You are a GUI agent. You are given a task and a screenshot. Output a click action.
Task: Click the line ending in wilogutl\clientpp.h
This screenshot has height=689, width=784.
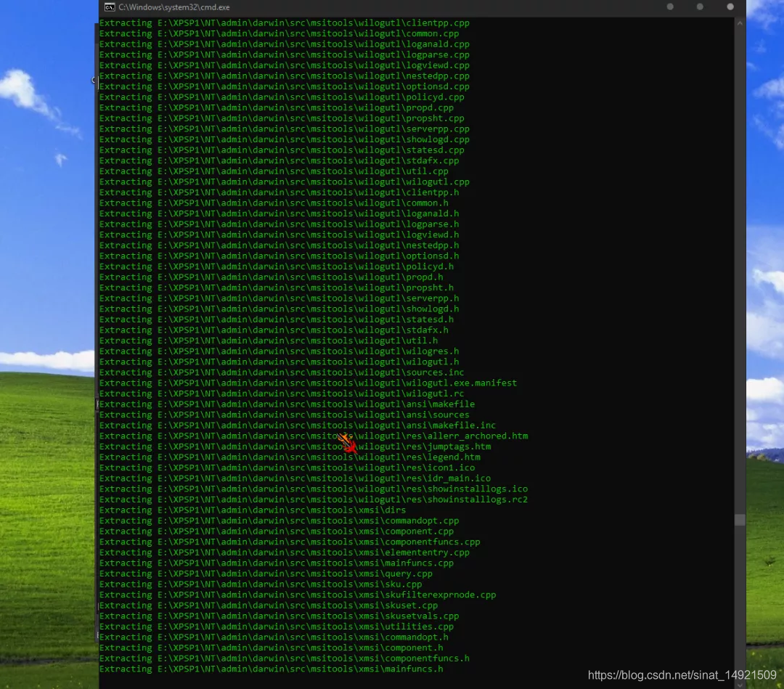[279, 192]
